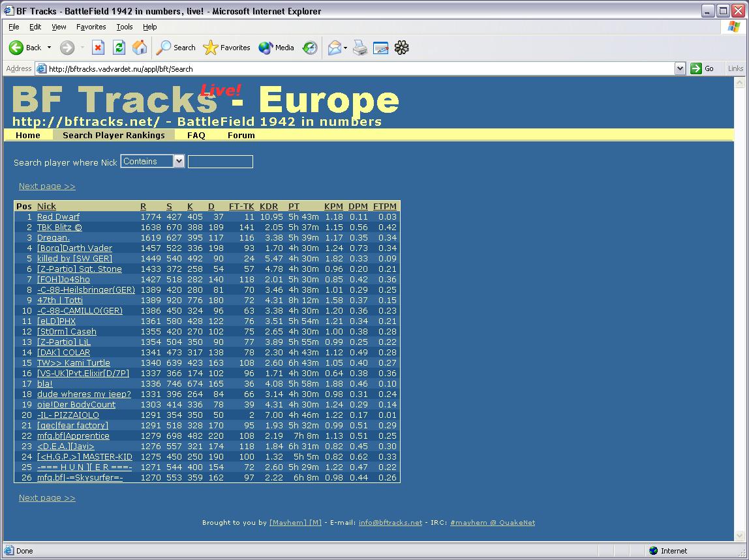Select Search Player Rankings tab
Image resolution: width=749 pixels, height=560 pixels.
coord(114,135)
